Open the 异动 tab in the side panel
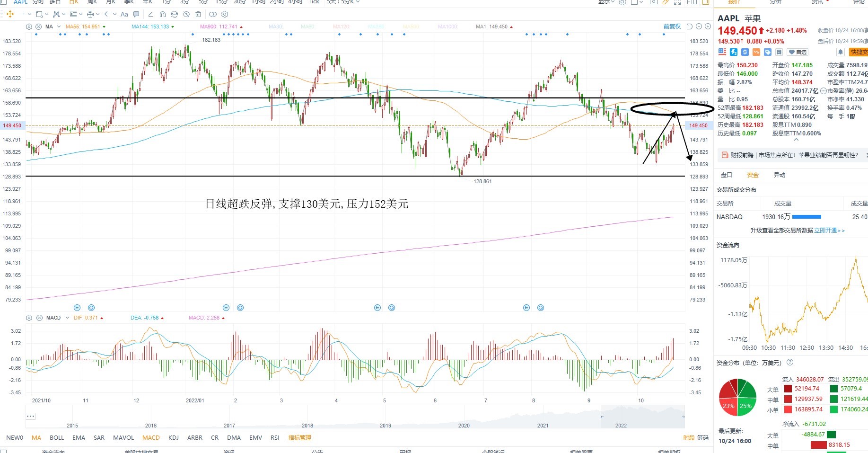The height and width of the screenshot is (453, 868). [780, 175]
